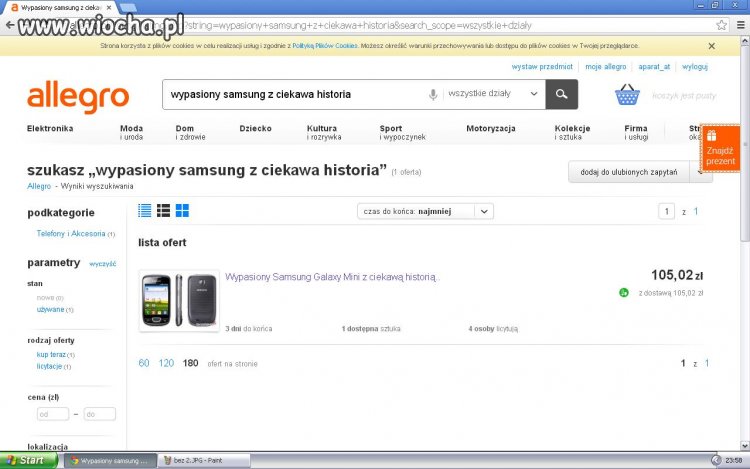Click the browser address bar

point(368,25)
